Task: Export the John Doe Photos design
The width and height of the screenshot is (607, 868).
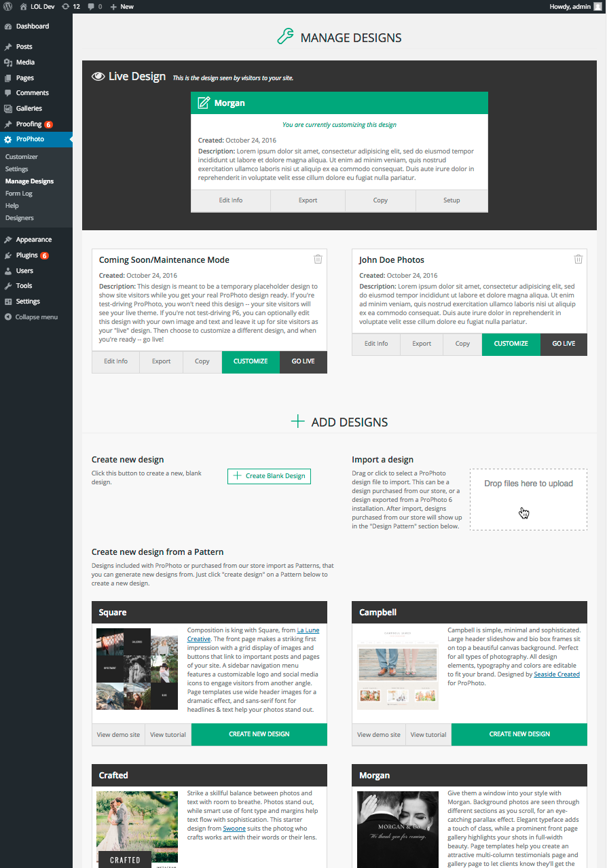Action: 422,344
